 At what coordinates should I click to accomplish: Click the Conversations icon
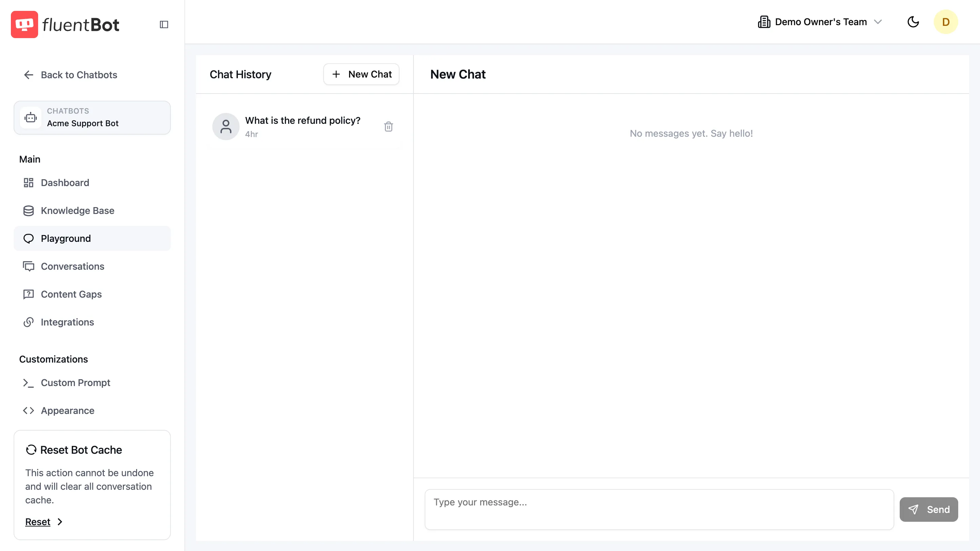(x=29, y=267)
